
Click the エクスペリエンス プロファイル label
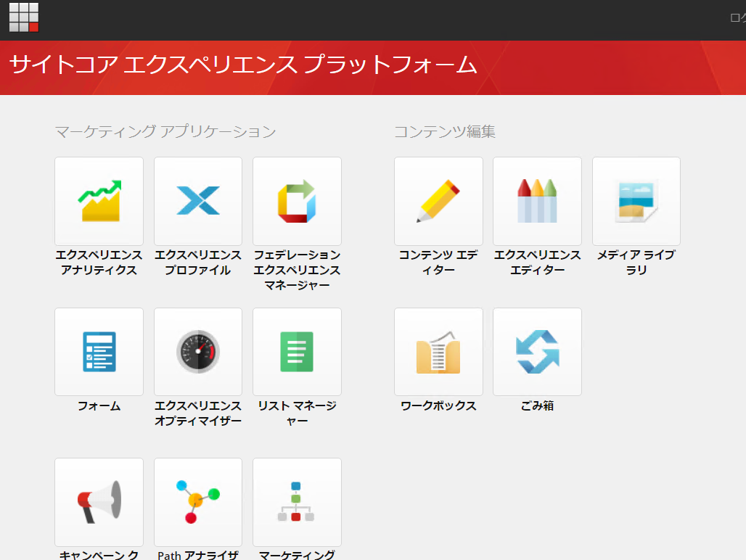point(198,263)
